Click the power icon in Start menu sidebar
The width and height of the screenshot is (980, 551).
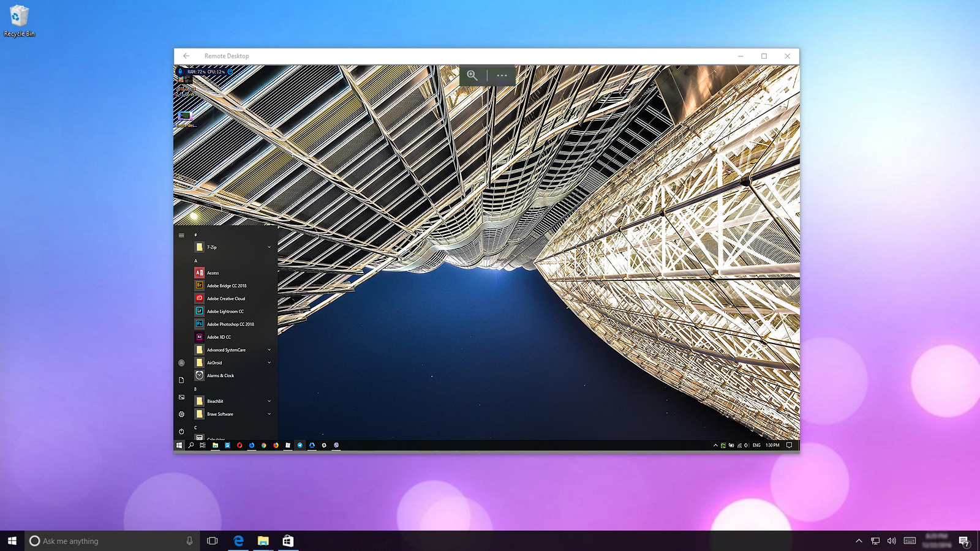pyautogui.click(x=181, y=431)
